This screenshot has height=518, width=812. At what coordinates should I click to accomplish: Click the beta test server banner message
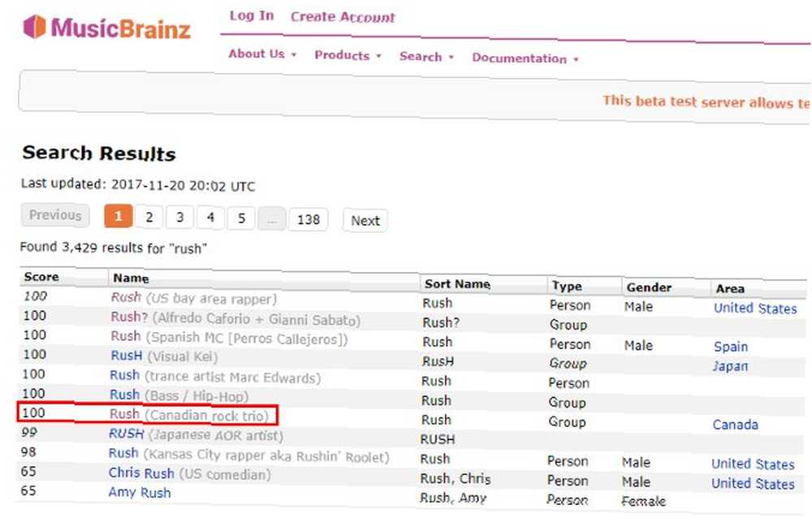706,102
